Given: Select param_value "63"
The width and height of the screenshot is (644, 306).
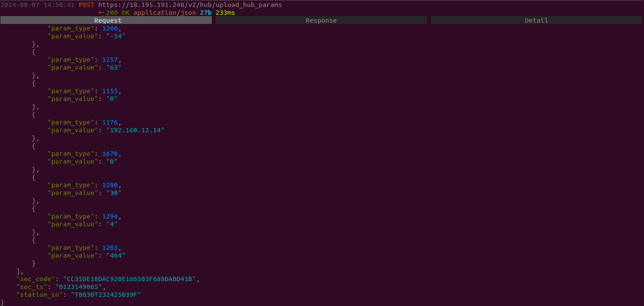Looking at the screenshot, I should [113, 67].
